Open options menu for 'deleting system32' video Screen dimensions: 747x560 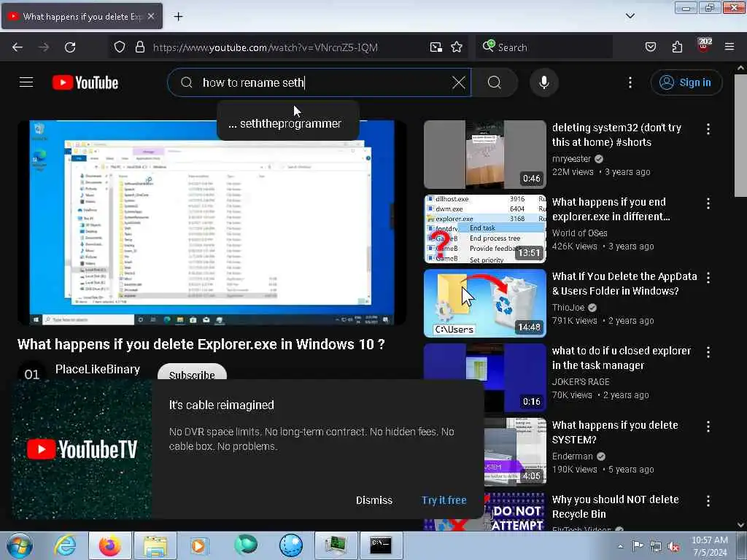click(x=708, y=128)
